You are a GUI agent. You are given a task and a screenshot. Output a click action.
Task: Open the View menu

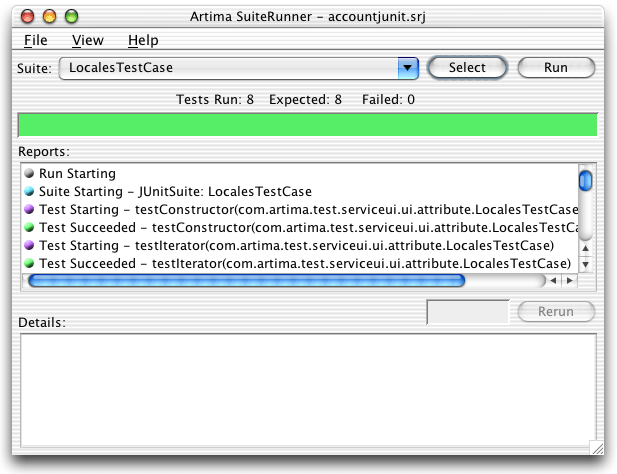click(x=88, y=40)
